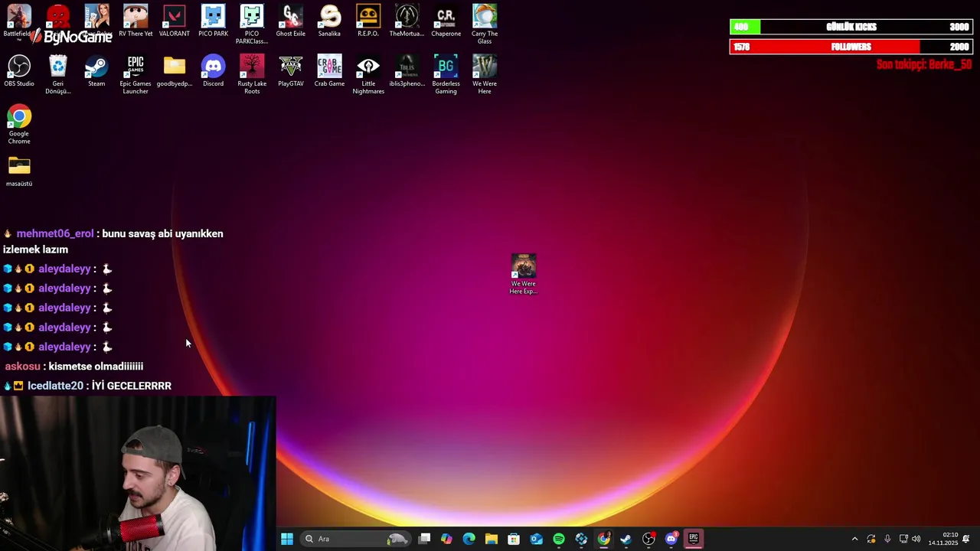Image resolution: width=980 pixels, height=551 pixels.
Task: Launch Microsoft Edge from the taskbar
Action: 469,539
